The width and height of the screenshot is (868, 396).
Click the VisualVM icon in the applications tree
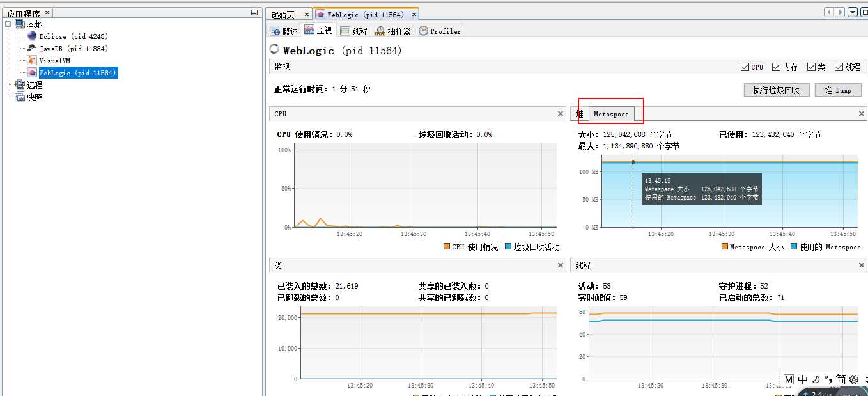pyautogui.click(x=32, y=61)
